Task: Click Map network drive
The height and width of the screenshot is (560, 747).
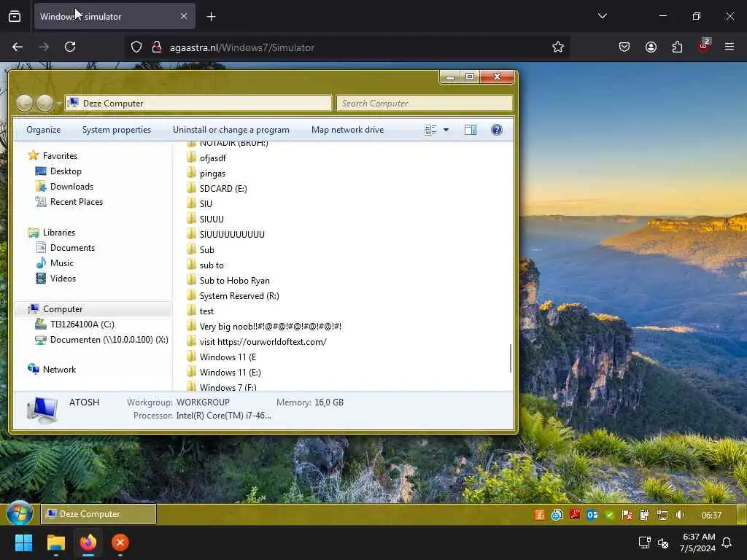Action: (347, 130)
